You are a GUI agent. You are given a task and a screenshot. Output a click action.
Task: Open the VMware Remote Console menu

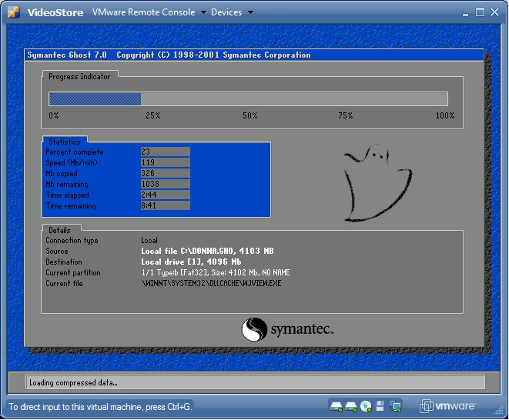149,12
